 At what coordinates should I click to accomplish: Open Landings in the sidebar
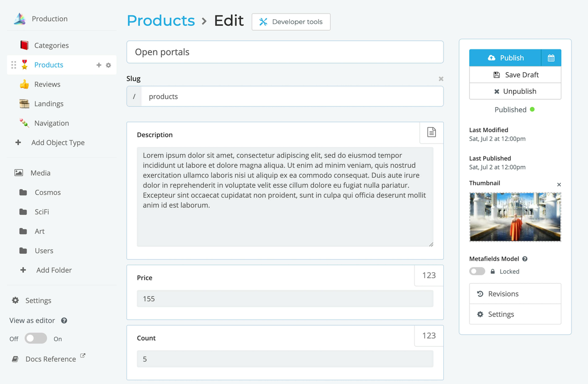[49, 104]
